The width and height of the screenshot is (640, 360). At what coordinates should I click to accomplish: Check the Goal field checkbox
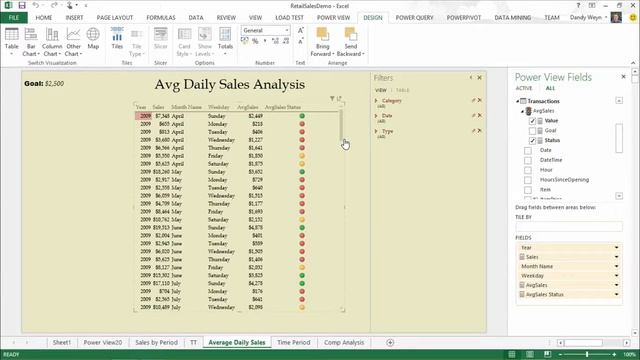(532, 131)
